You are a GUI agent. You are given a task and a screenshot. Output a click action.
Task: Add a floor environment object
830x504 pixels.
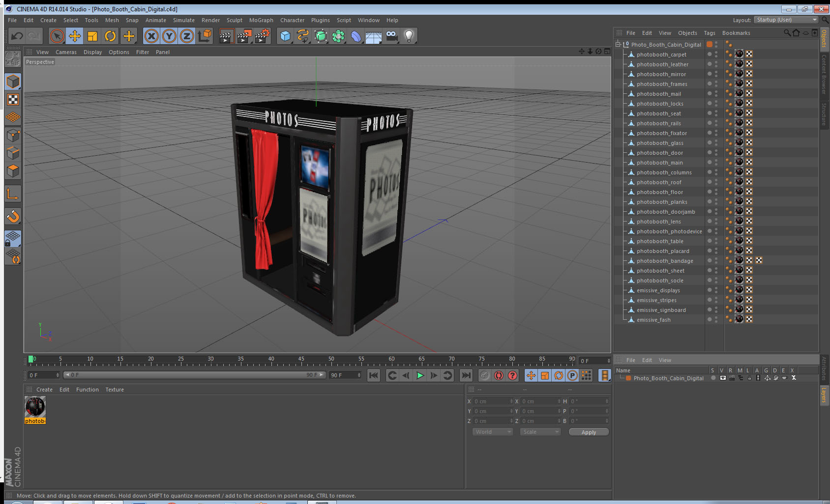click(x=374, y=36)
